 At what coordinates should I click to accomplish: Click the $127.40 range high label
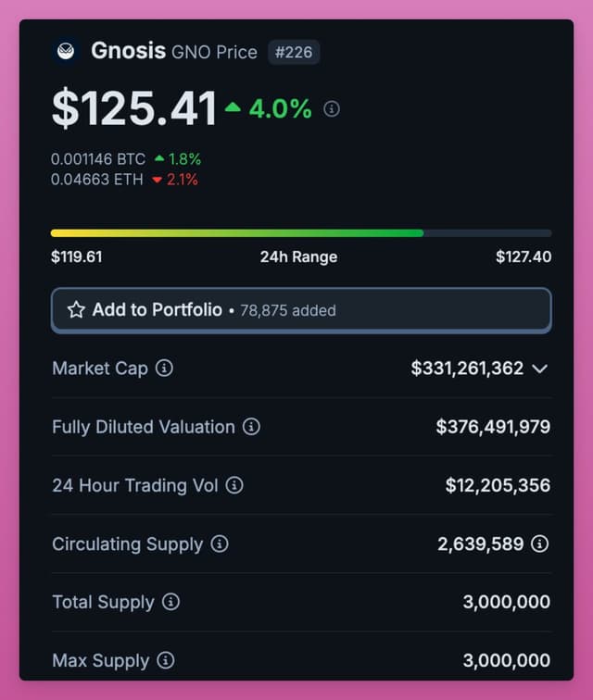pyautogui.click(x=524, y=256)
